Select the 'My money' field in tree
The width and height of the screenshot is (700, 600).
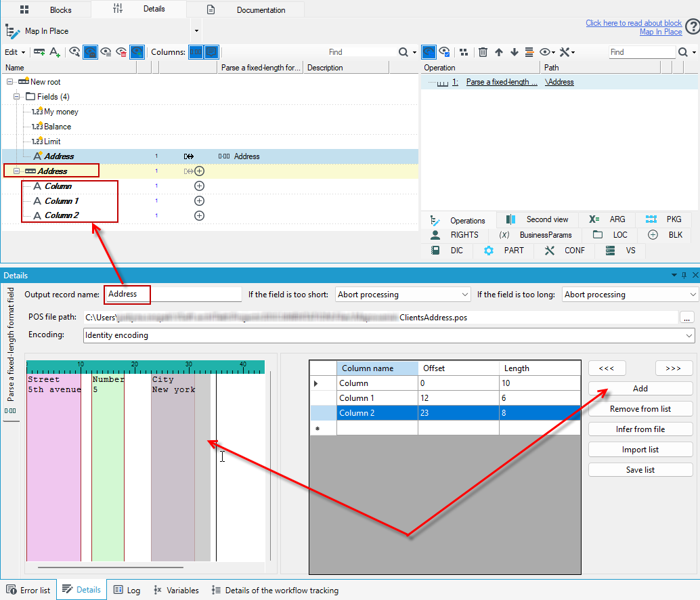(x=61, y=112)
